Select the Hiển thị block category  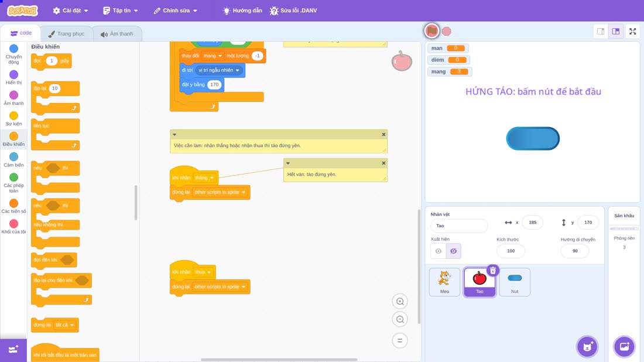pos(13,78)
